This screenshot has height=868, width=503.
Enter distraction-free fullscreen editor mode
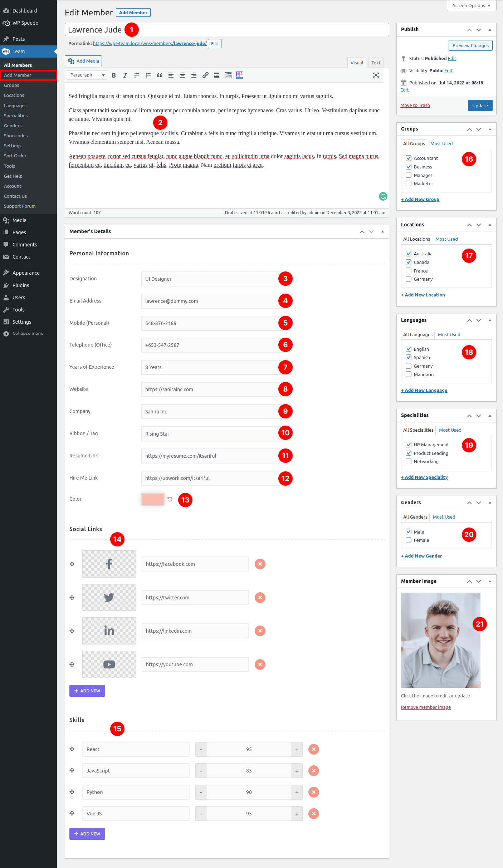coord(376,75)
